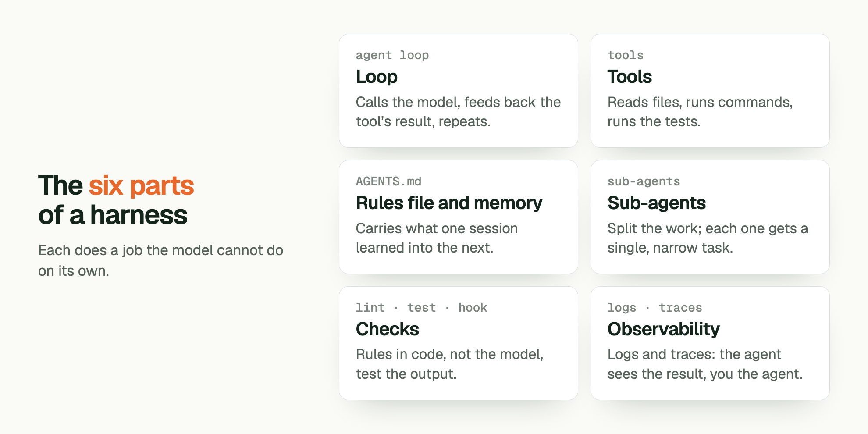Click the "logs · traces" monospace label
This screenshot has width=868, height=434.
[x=655, y=308]
